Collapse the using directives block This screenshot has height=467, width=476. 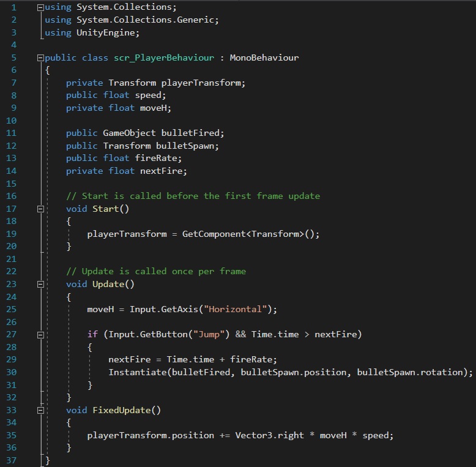click(40, 7)
